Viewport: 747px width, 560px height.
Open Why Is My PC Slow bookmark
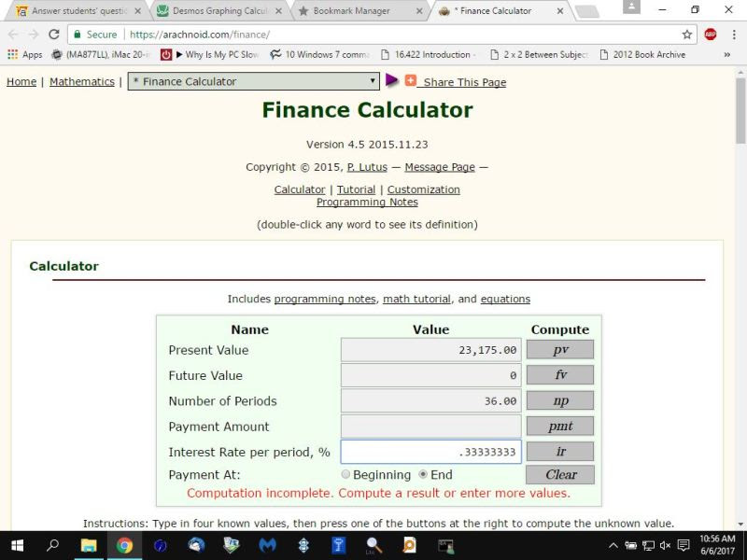coord(209,55)
